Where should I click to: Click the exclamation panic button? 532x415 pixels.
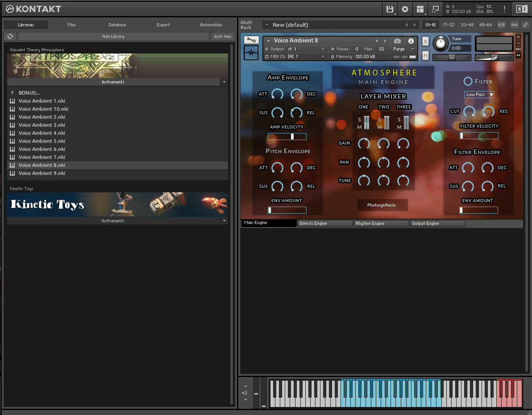(504, 9)
